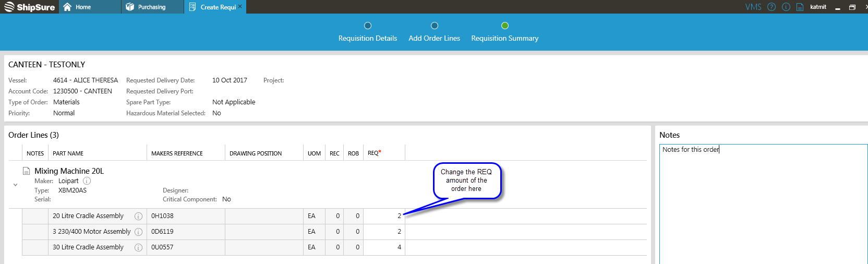
Task: Show info for 30 Litre Cradle Assembly
Action: [138, 248]
